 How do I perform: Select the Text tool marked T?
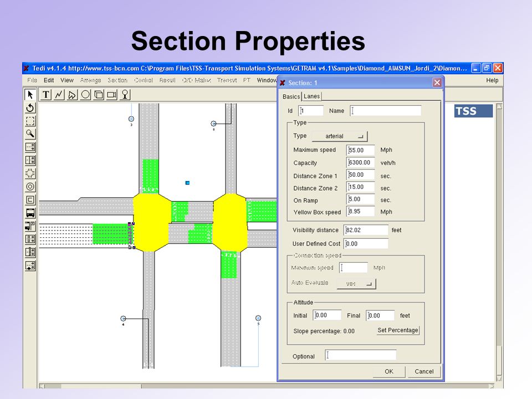click(46, 95)
